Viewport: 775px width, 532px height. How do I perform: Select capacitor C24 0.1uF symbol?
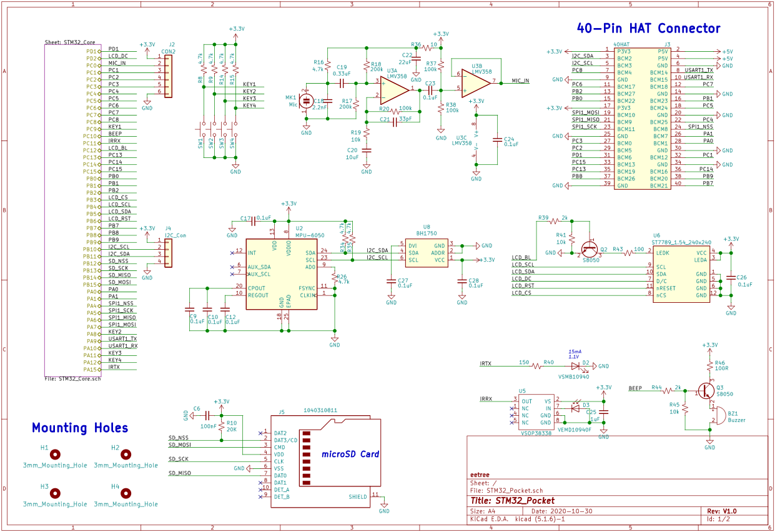click(x=497, y=140)
